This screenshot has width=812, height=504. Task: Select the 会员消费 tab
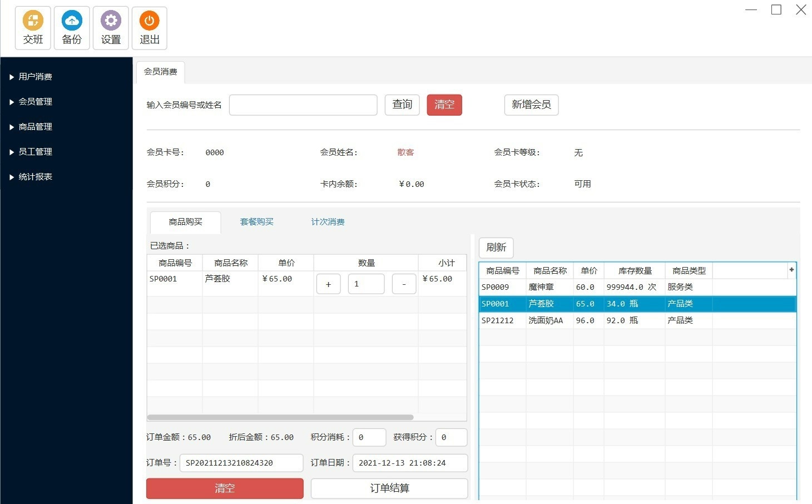160,71
